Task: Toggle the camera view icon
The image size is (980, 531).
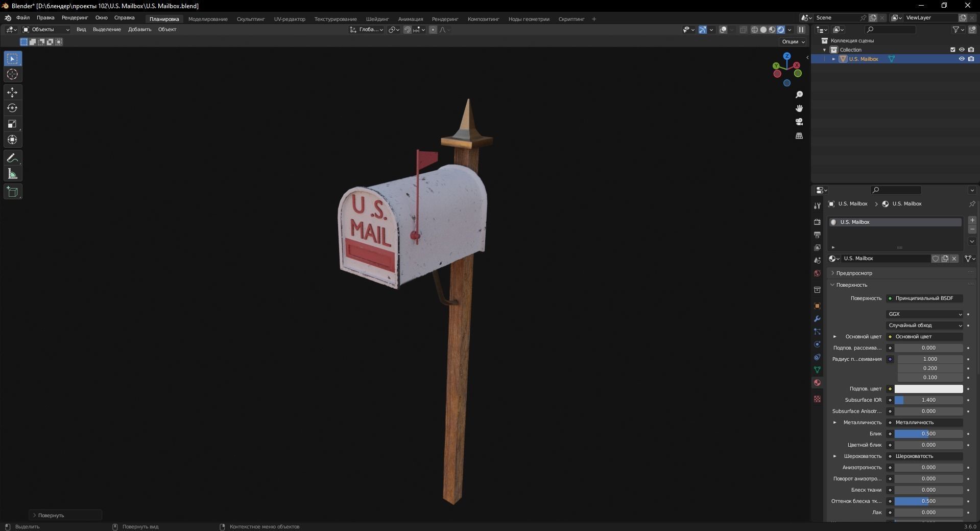Action: 799,122
